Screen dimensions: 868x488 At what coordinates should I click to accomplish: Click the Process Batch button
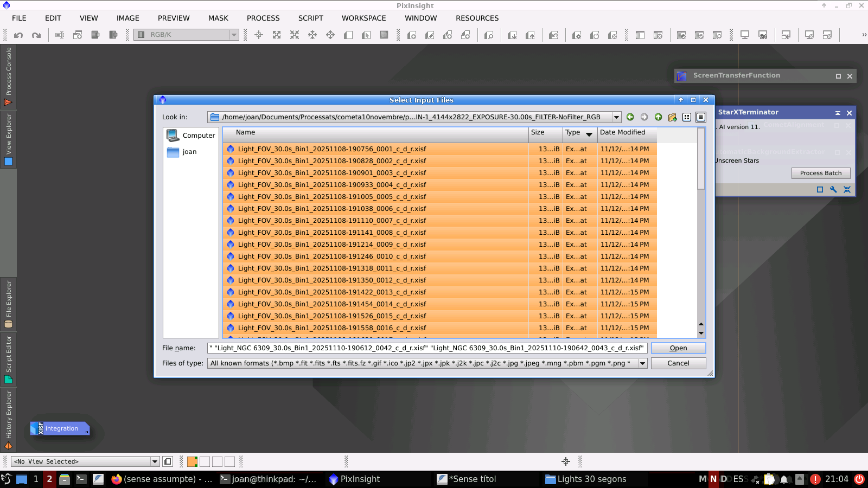820,173
